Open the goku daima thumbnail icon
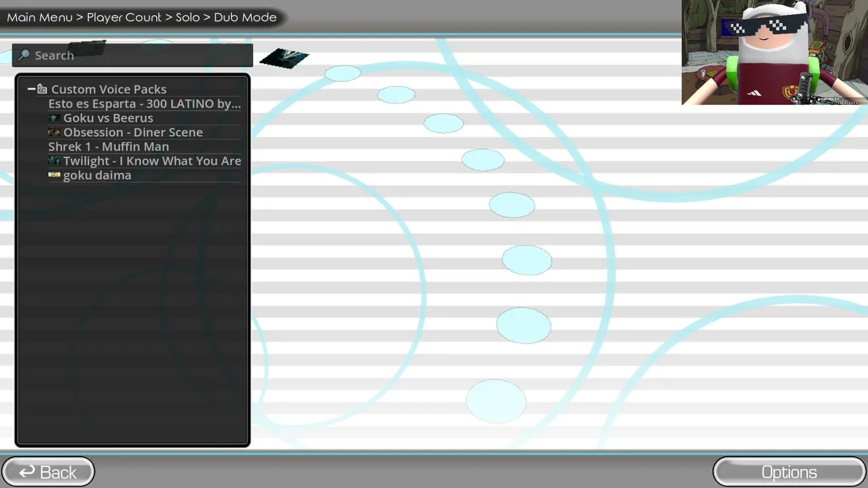 (x=54, y=175)
